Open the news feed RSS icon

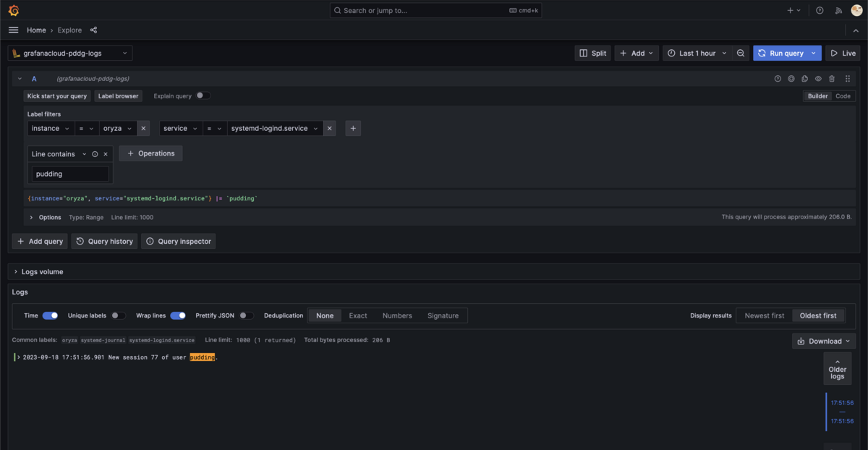(838, 11)
